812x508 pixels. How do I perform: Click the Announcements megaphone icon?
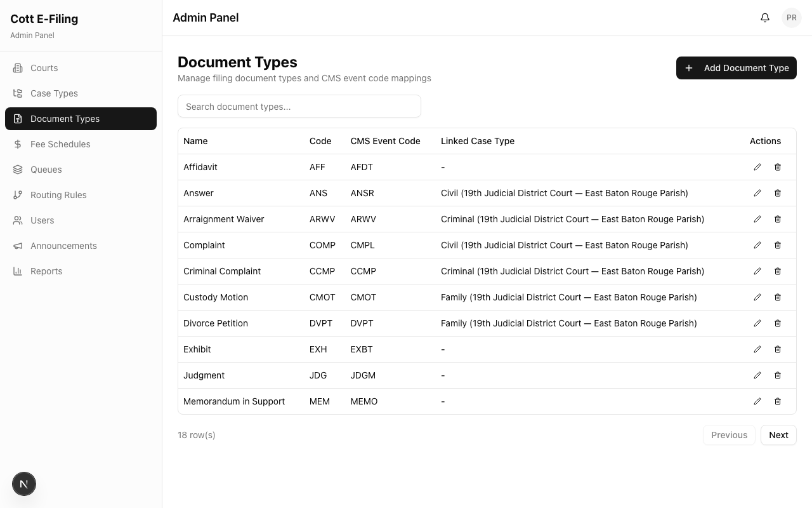pyautogui.click(x=18, y=246)
